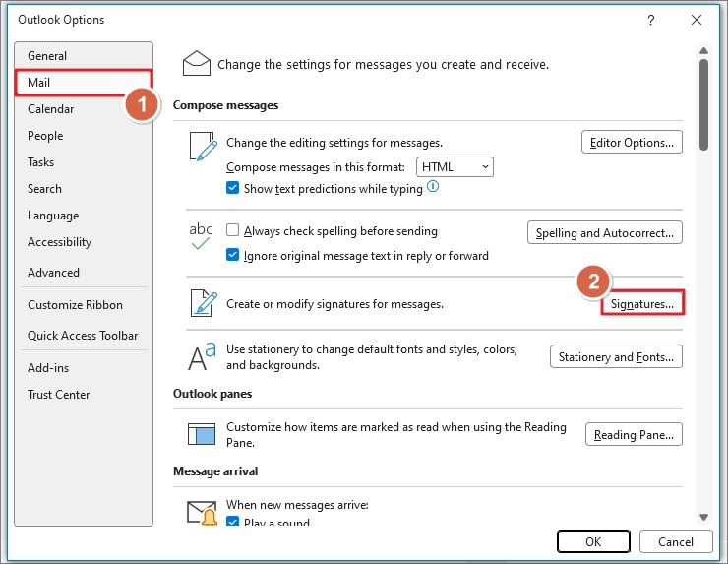Viewport: 728px width, 564px height.
Task: Click the vertical scrollbar thumb
Action: tap(703, 104)
